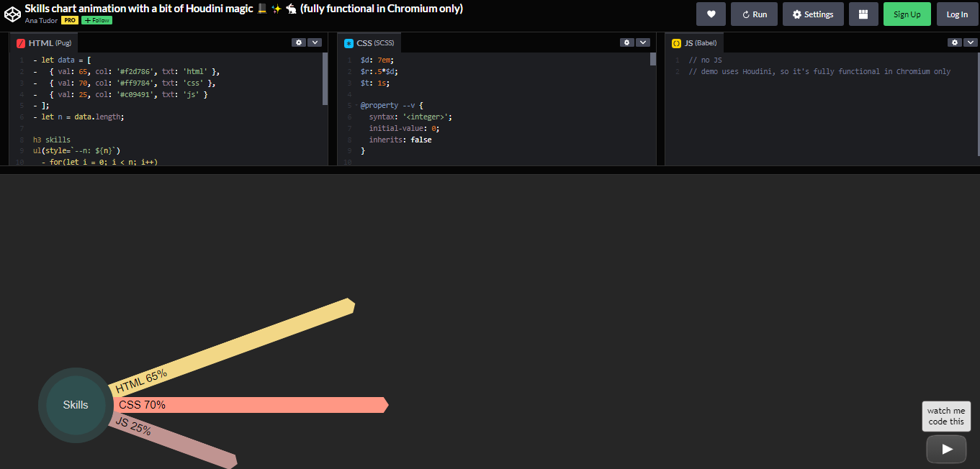Heart this pen with the love icon

(711, 14)
